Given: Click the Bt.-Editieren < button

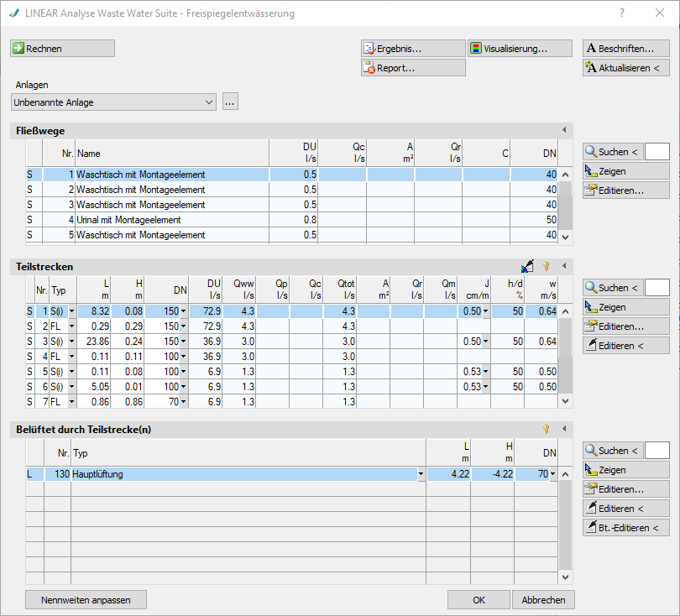Looking at the screenshot, I should coord(625,528).
